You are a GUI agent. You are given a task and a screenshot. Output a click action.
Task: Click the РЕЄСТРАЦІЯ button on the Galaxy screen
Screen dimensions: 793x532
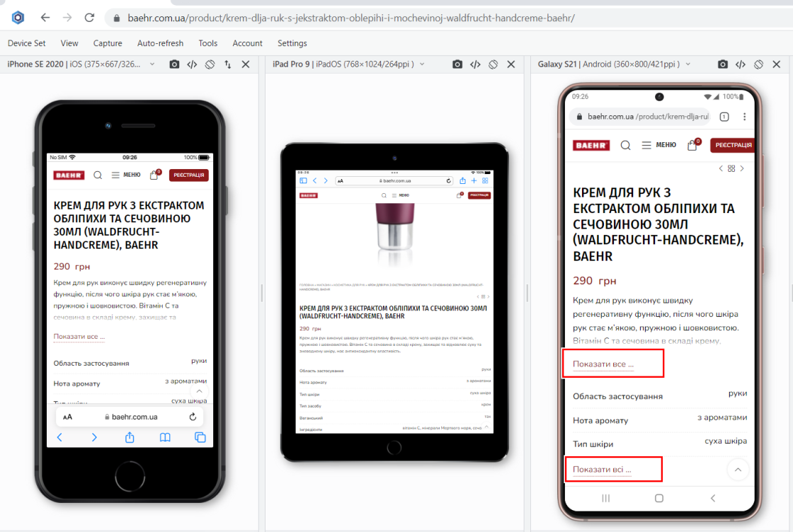click(733, 145)
